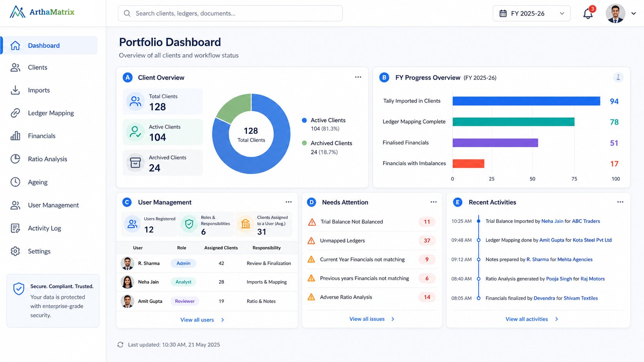Click the Clients Assigned building icon

[245, 224]
